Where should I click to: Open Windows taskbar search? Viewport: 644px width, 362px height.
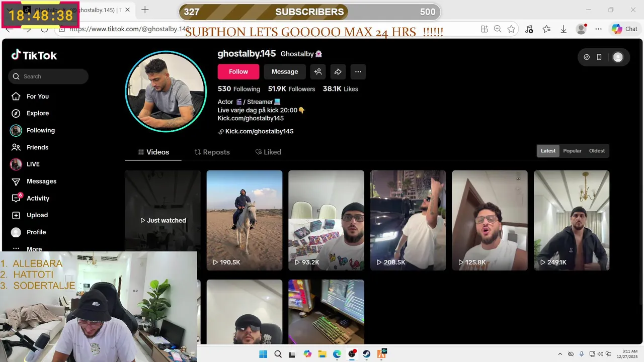pyautogui.click(x=278, y=354)
